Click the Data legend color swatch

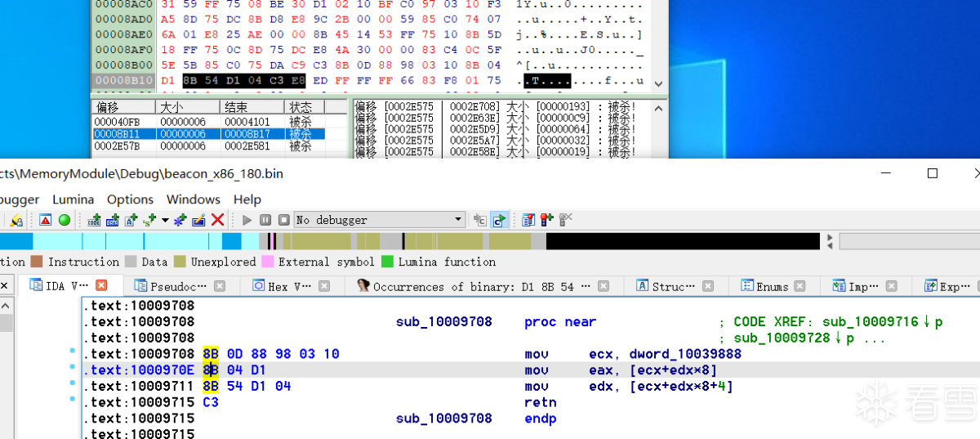131,262
